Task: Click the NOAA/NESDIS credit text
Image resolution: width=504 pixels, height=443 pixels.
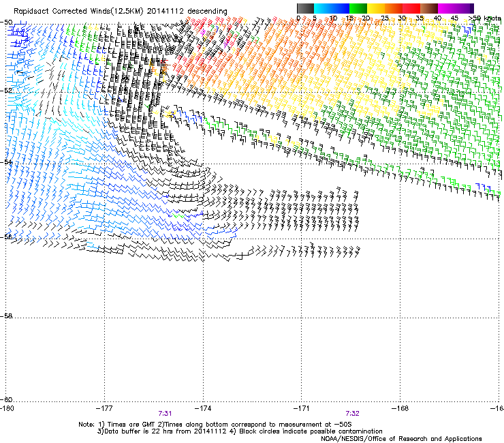Action: (x=401, y=439)
